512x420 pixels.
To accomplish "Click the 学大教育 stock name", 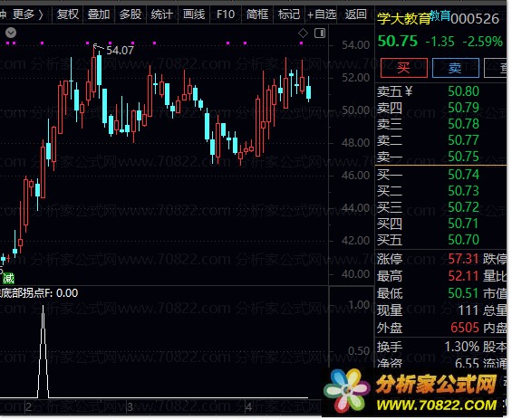I will coord(404,19).
